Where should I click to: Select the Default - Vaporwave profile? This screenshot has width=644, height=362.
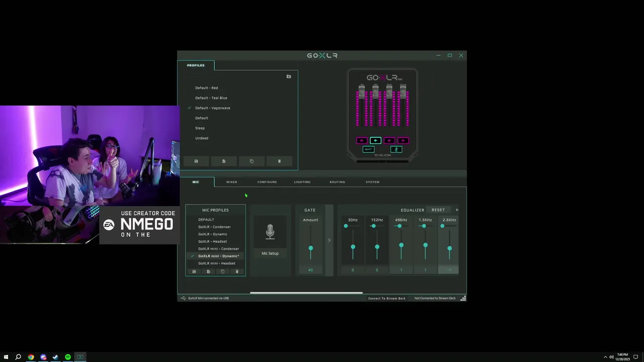click(212, 108)
